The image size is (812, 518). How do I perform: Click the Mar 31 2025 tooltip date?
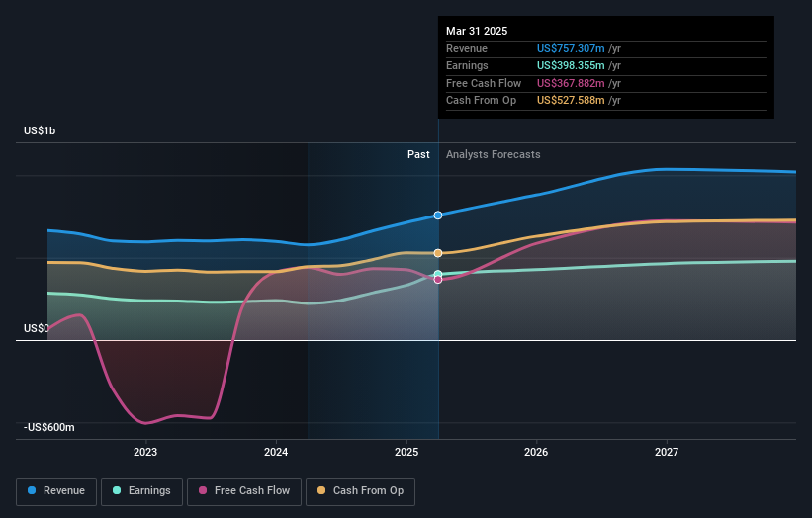click(477, 31)
